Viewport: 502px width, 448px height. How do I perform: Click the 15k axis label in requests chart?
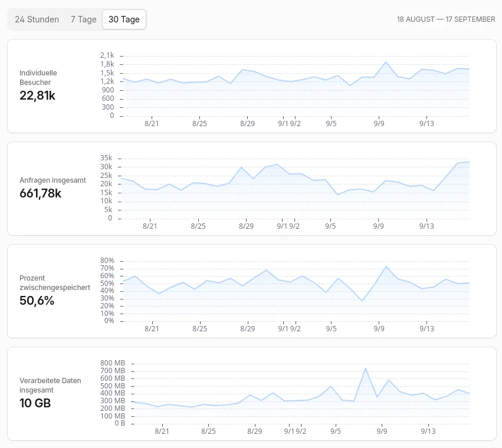click(x=106, y=193)
